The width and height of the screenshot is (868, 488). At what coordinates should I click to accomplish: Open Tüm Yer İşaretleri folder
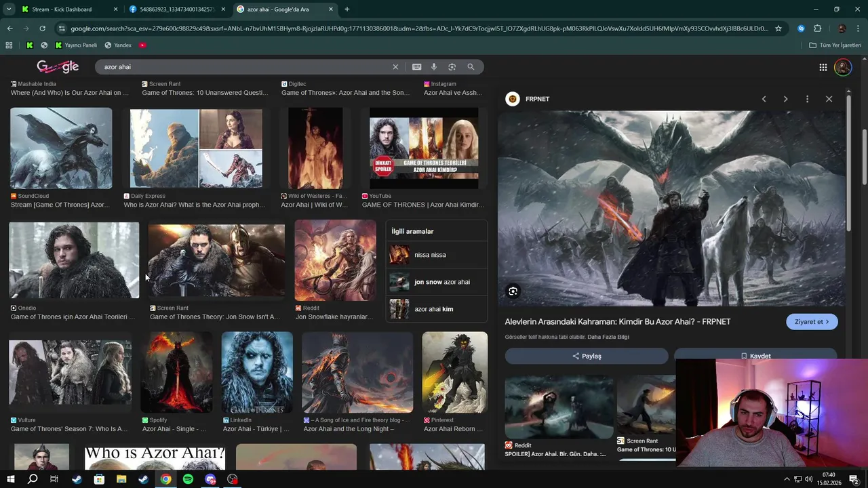835,45
